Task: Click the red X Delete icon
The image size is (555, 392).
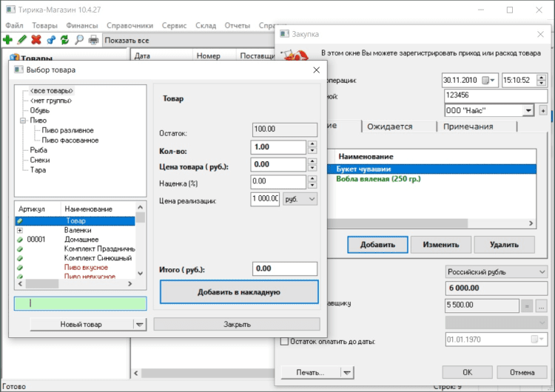Action: pyautogui.click(x=36, y=40)
